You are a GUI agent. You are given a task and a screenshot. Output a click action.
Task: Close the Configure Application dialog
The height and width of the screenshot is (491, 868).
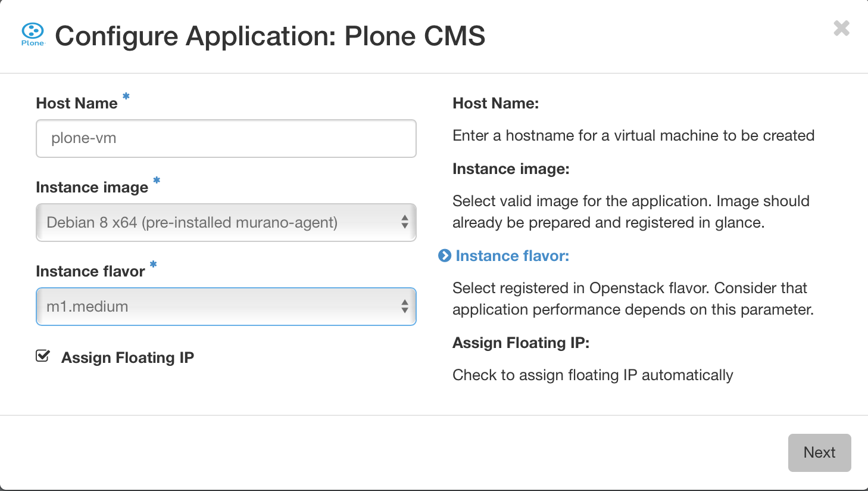[x=841, y=28]
